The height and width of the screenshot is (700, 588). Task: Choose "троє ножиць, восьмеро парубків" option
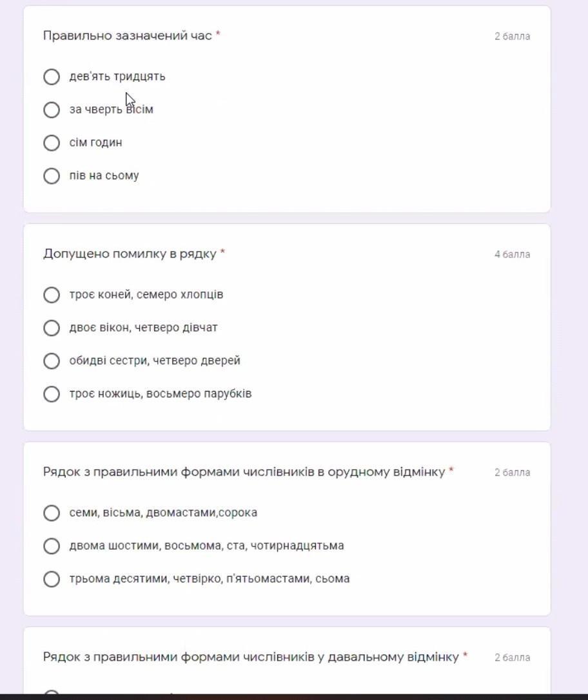[52, 394]
